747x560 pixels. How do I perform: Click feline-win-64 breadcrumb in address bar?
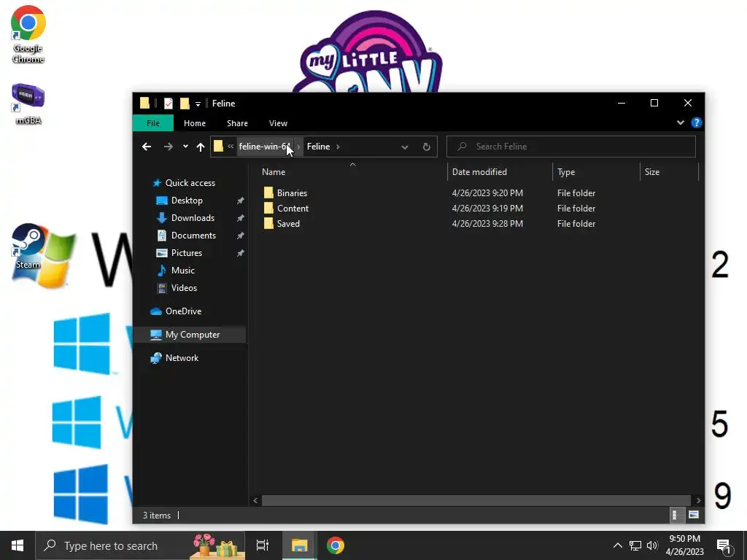(264, 147)
